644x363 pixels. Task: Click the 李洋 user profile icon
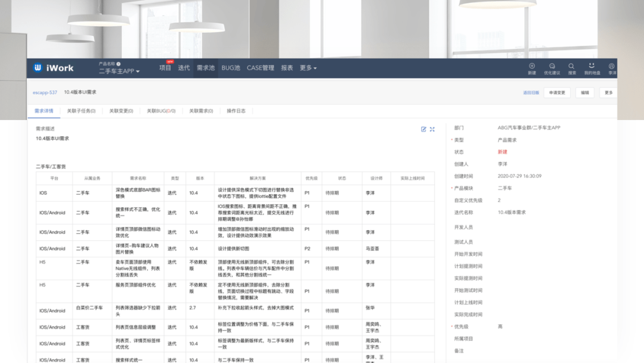pyautogui.click(x=612, y=66)
